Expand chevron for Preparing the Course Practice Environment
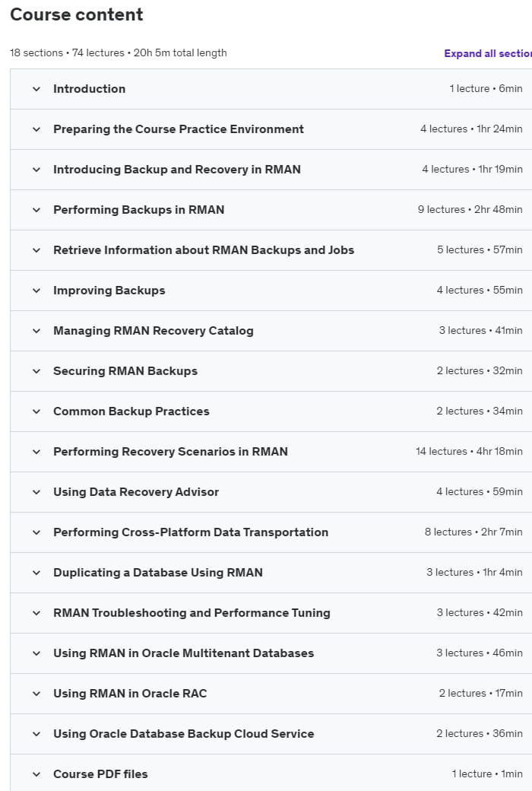Image resolution: width=532 pixels, height=791 pixels. point(36,129)
